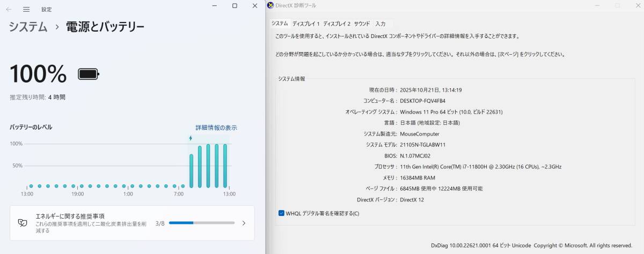The width and height of the screenshot is (644, 254).
Task: Click the back arrow in Settings
Action: pos(9,9)
